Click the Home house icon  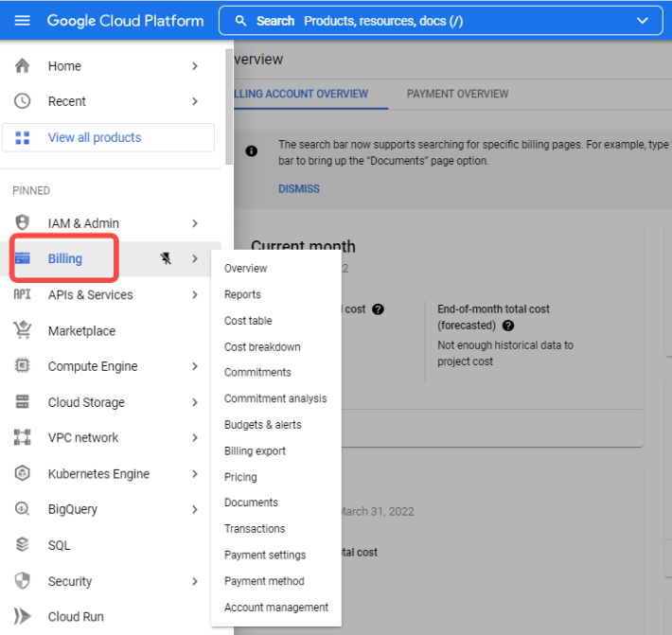point(23,65)
